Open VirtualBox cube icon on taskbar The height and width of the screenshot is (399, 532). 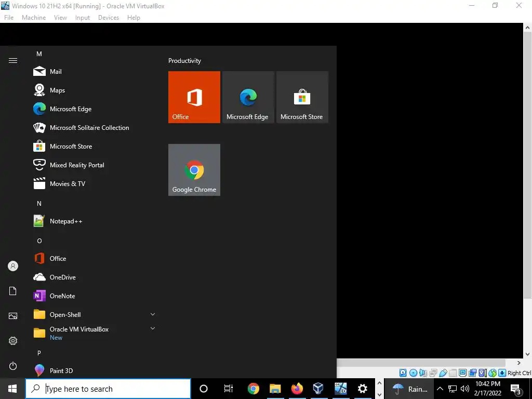[x=318, y=388]
